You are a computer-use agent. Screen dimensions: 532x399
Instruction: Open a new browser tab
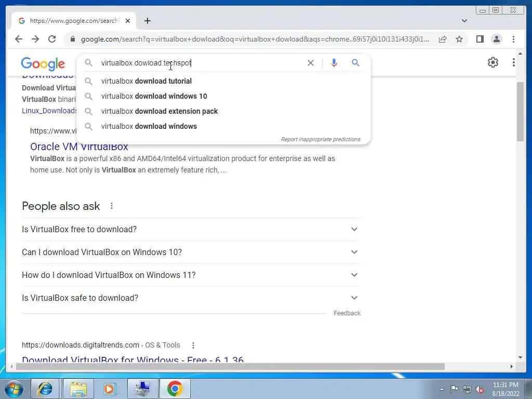[x=147, y=21]
